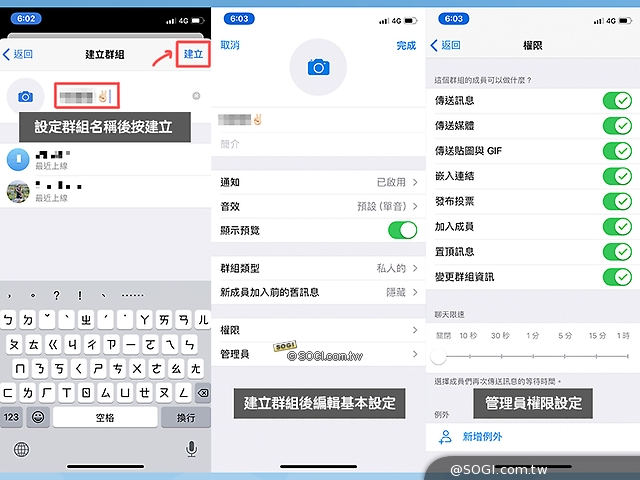
Task: Tap the ㄨ keyboard key
Action: [x=137, y=369]
